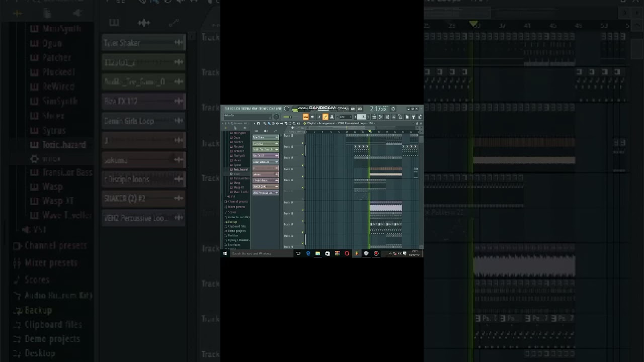Click the master pitch knob beside hint bar
The height and width of the screenshot is (362, 644).
click(x=276, y=117)
